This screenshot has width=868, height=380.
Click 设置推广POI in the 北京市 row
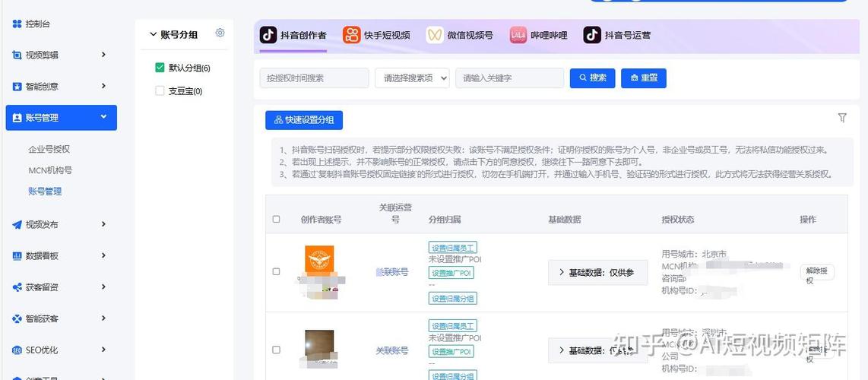coord(451,273)
